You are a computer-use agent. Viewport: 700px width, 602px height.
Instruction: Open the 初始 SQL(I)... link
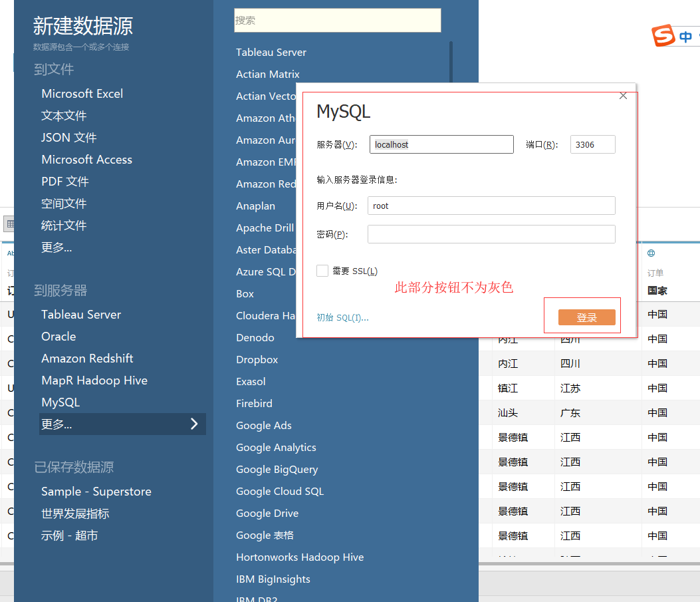(x=342, y=317)
